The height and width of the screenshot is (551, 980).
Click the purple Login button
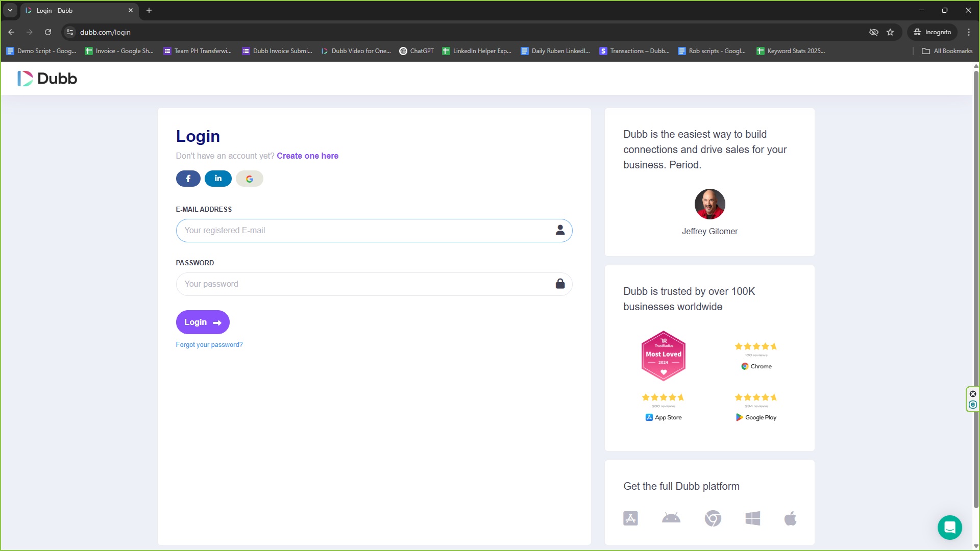pyautogui.click(x=203, y=322)
